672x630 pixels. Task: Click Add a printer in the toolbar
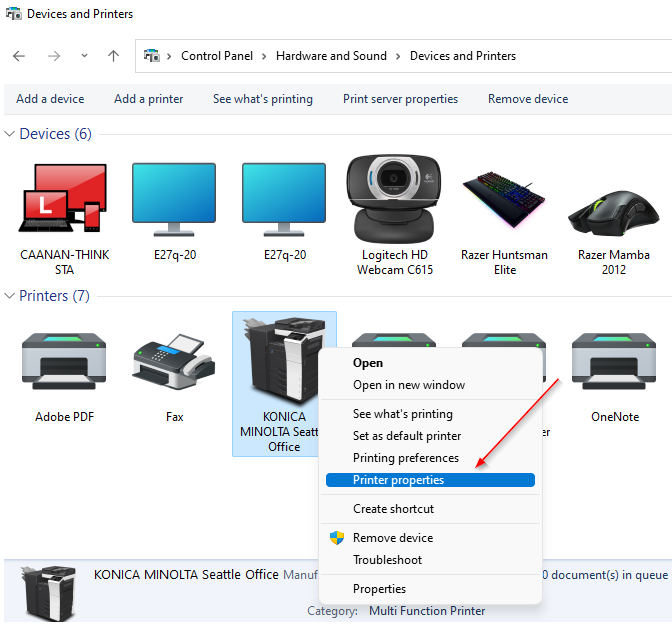tap(148, 99)
